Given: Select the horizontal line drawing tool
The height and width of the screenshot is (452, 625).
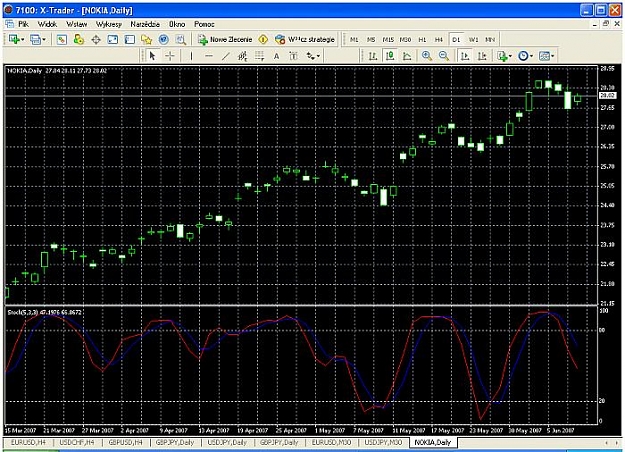Looking at the screenshot, I should (x=208, y=56).
